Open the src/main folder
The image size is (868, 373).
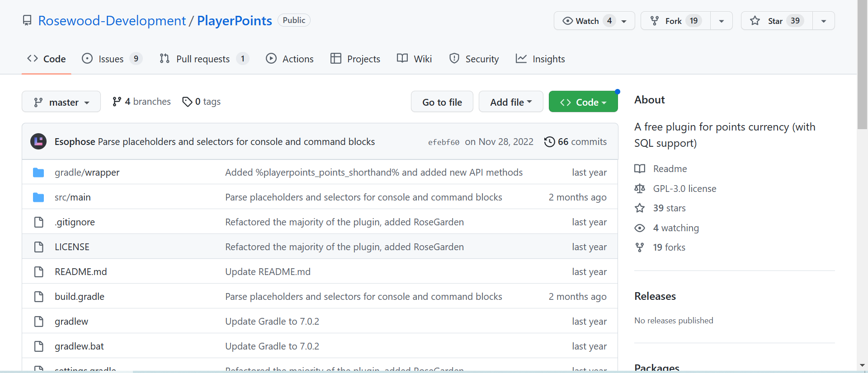click(73, 197)
